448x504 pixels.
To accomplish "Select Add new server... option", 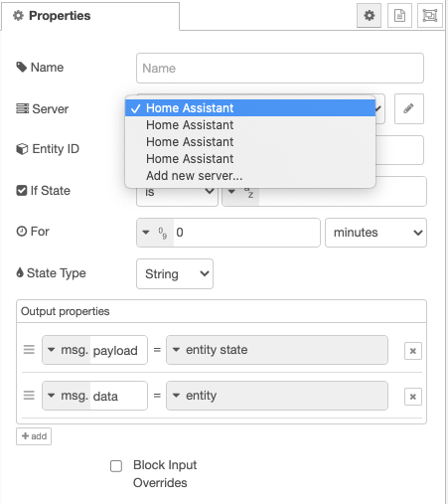I will [250, 176].
